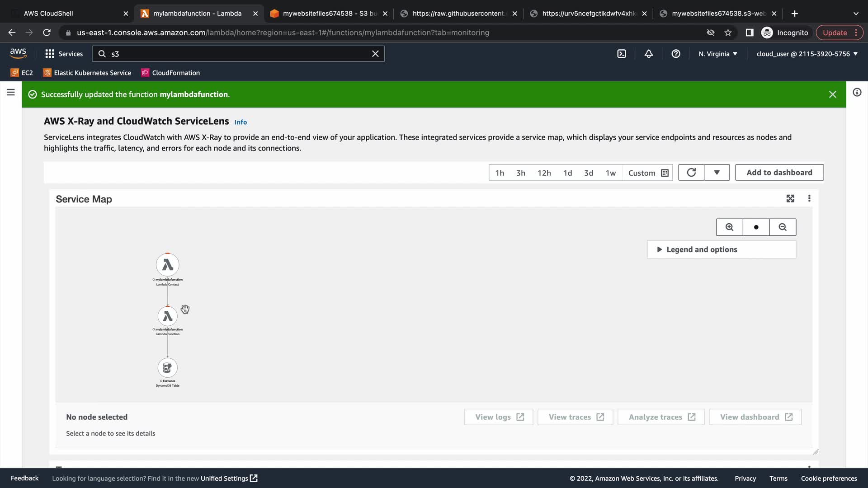Open the N. Virginia region dropdown
Viewport: 868px width, 488px height.
[717, 54]
